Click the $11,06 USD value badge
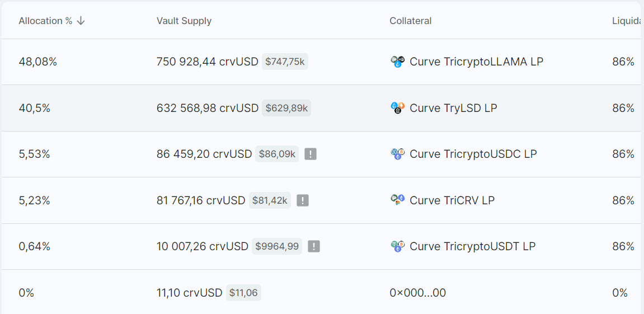The image size is (644, 314). [243, 293]
